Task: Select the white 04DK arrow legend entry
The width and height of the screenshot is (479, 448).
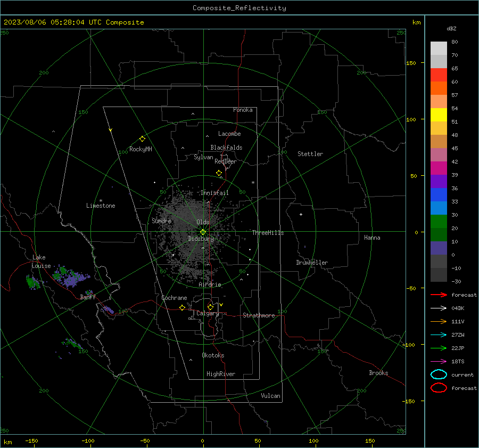Action: click(439, 308)
